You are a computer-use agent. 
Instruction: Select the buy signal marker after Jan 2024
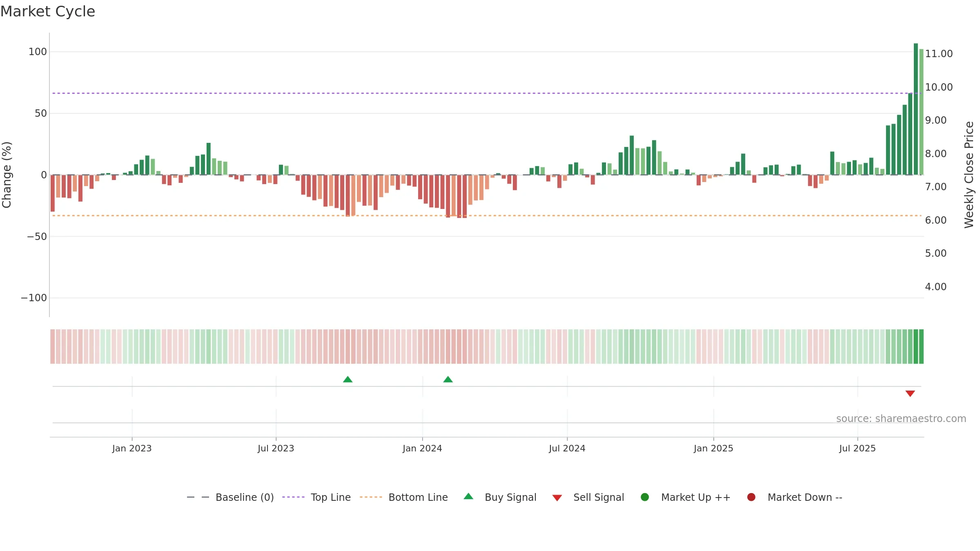(x=448, y=380)
